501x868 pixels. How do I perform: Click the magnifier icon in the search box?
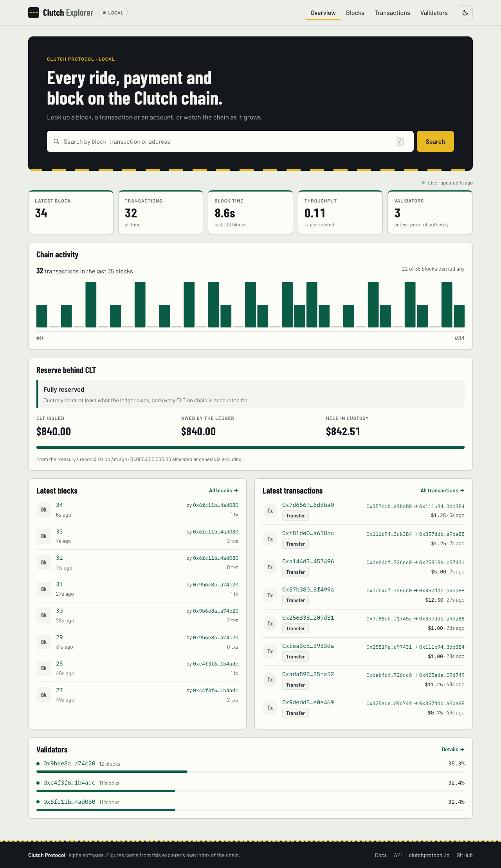(x=56, y=141)
